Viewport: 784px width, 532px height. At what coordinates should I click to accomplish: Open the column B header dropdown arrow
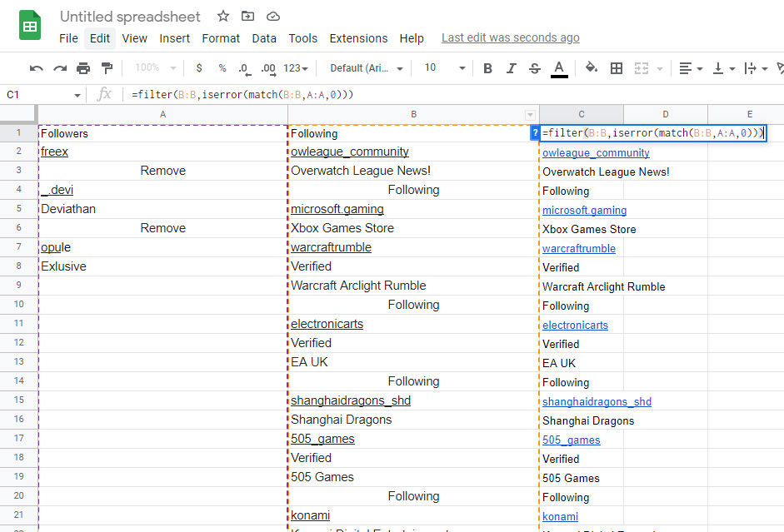pos(530,115)
